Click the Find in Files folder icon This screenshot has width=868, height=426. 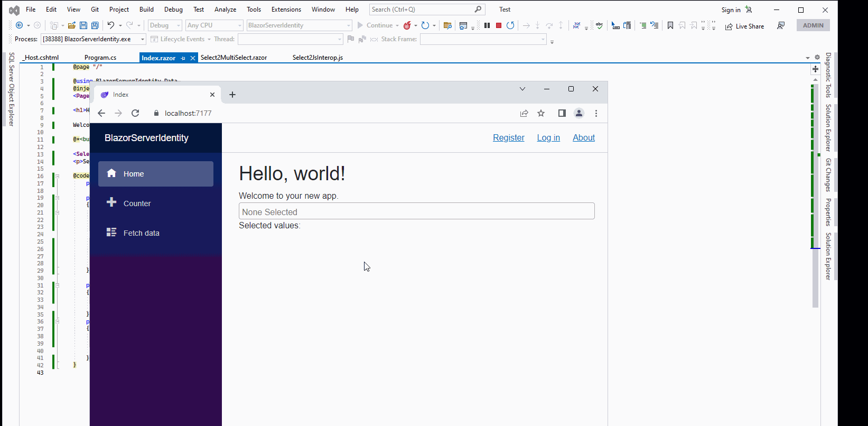click(x=447, y=25)
